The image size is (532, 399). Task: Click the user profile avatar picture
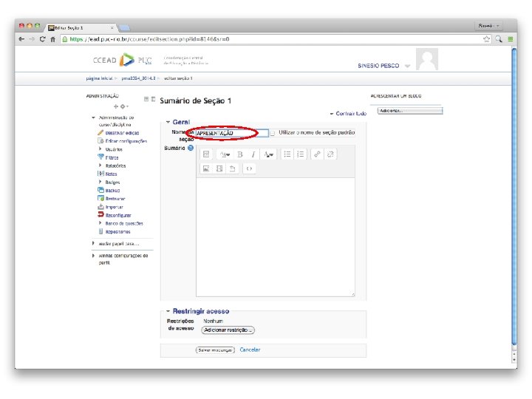[x=427, y=59]
